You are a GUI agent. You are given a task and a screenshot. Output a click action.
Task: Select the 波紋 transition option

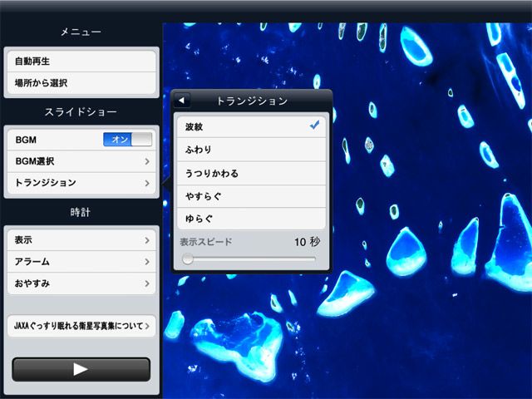click(x=251, y=126)
